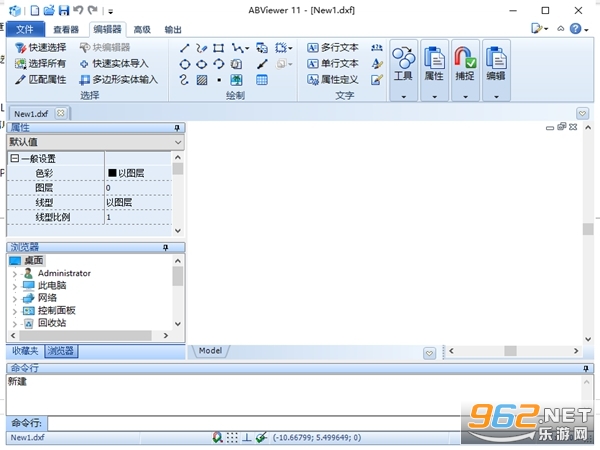600x450 pixels.
Task: Click Match Properties (匹配属性) brush
Action: 41,80
